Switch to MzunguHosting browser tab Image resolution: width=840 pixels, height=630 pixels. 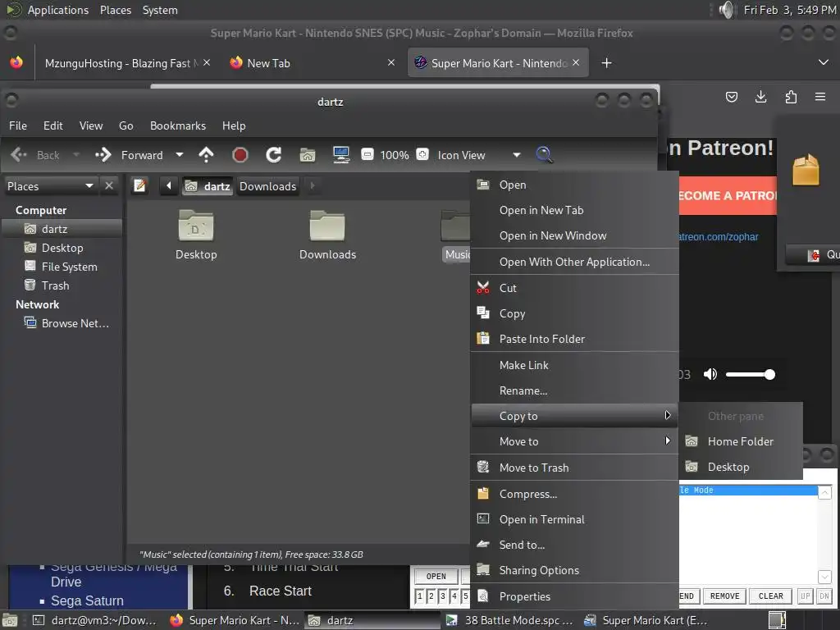(126, 63)
